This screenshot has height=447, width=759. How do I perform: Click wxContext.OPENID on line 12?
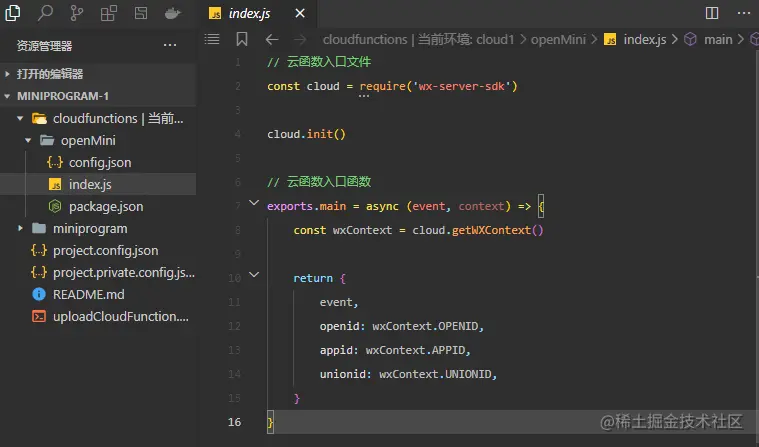pyautogui.click(x=425, y=326)
